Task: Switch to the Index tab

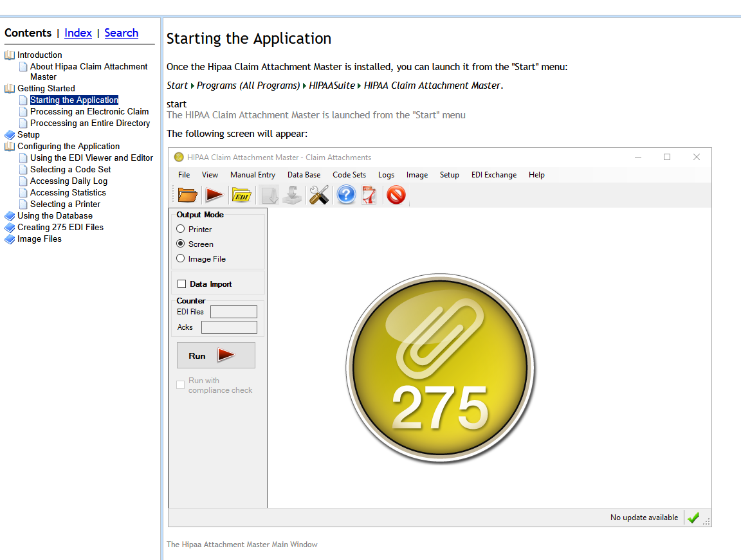Action: click(x=78, y=33)
